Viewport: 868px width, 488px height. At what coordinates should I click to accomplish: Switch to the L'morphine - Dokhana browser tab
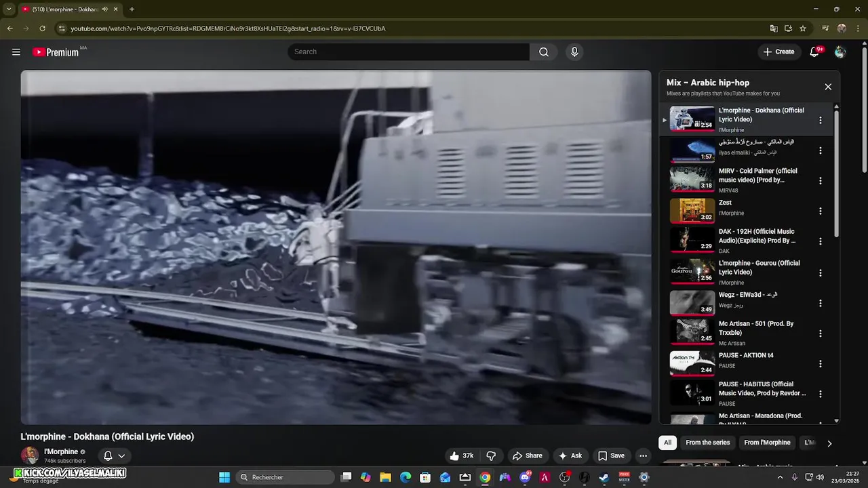click(64, 9)
